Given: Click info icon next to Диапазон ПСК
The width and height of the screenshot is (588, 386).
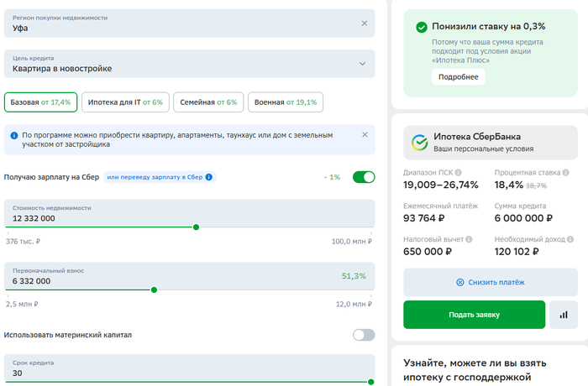Looking at the screenshot, I should coord(458,173).
